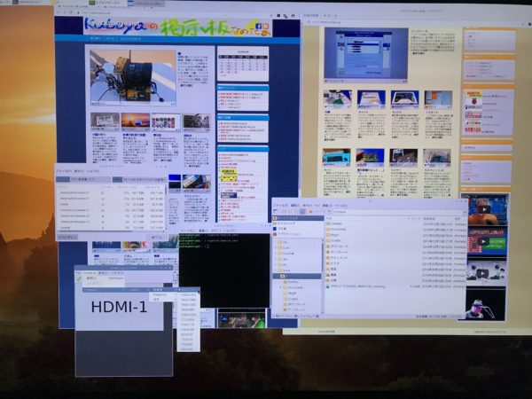Click the new-tab icon in the file manager toolbar

point(276,211)
